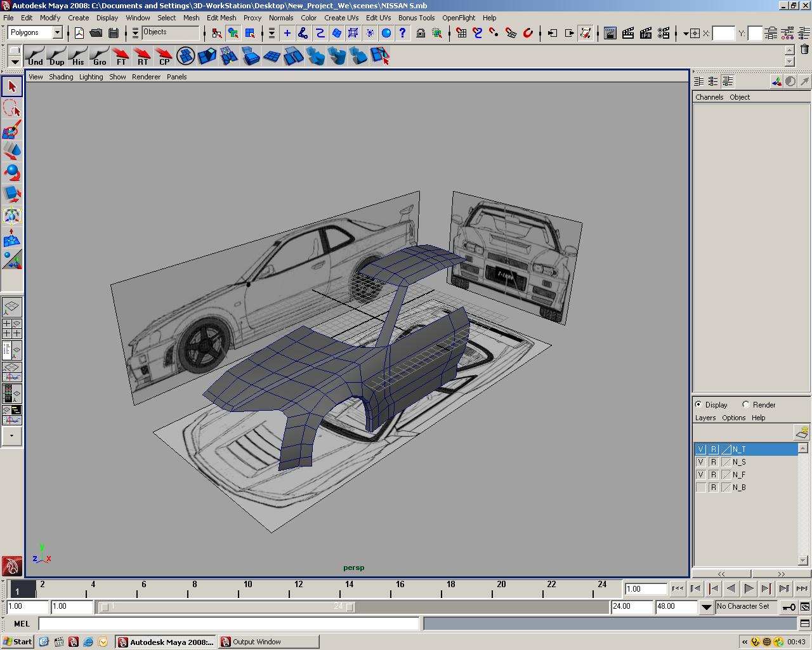Image resolution: width=812 pixels, height=650 pixels.
Task: Activate the Scale tool
Action: pos(12,194)
